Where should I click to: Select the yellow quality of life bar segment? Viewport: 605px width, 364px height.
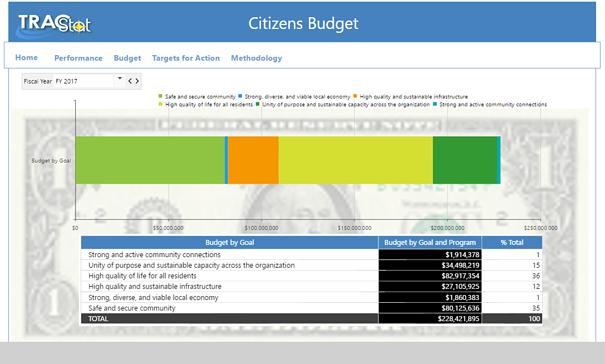[356, 160]
